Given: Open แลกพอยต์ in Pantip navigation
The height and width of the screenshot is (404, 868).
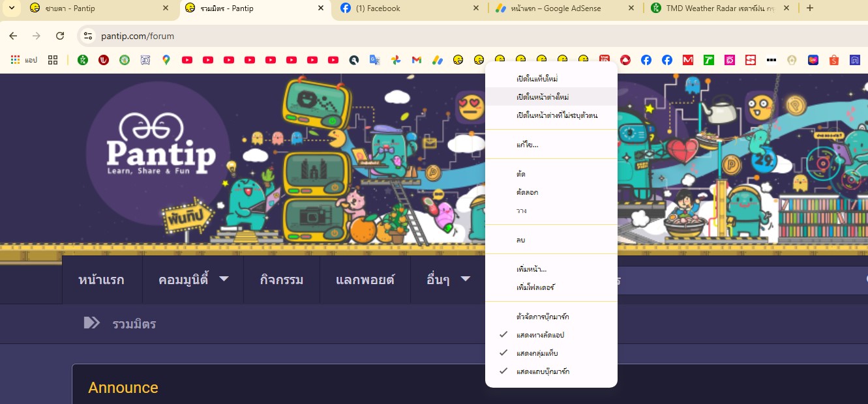Looking at the screenshot, I should pyautogui.click(x=365, y=280).
